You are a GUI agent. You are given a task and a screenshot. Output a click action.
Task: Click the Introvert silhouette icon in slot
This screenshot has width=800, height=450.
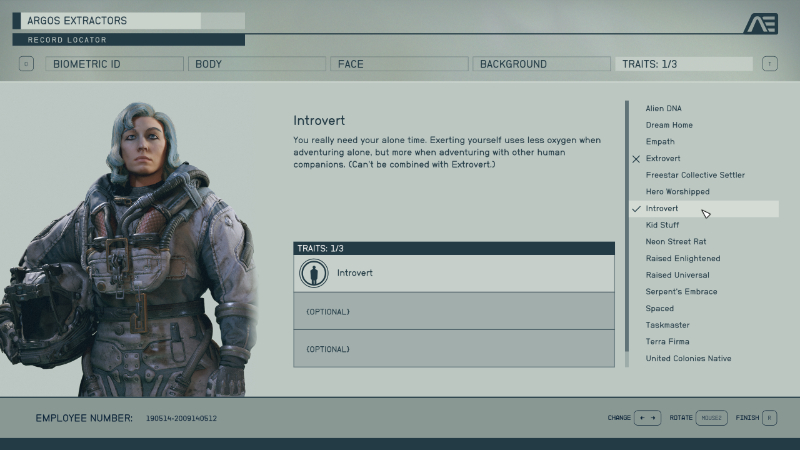[x=313, y=273]
